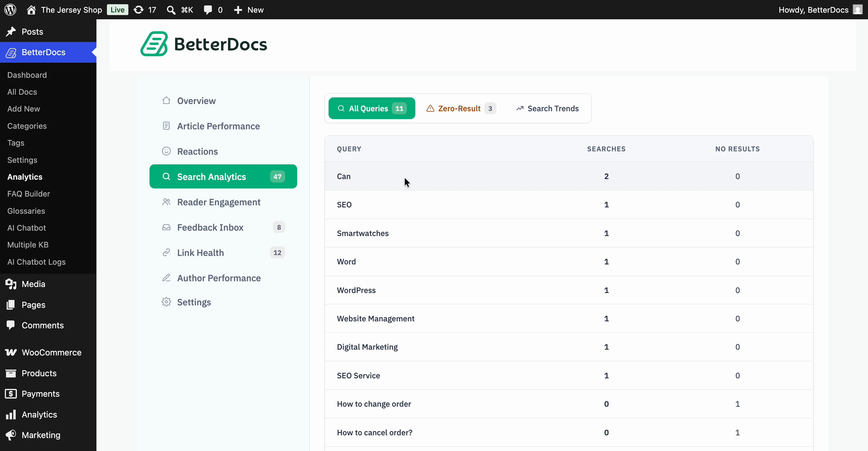
Task: Click the Products box icon
Action: pos(11,373)
